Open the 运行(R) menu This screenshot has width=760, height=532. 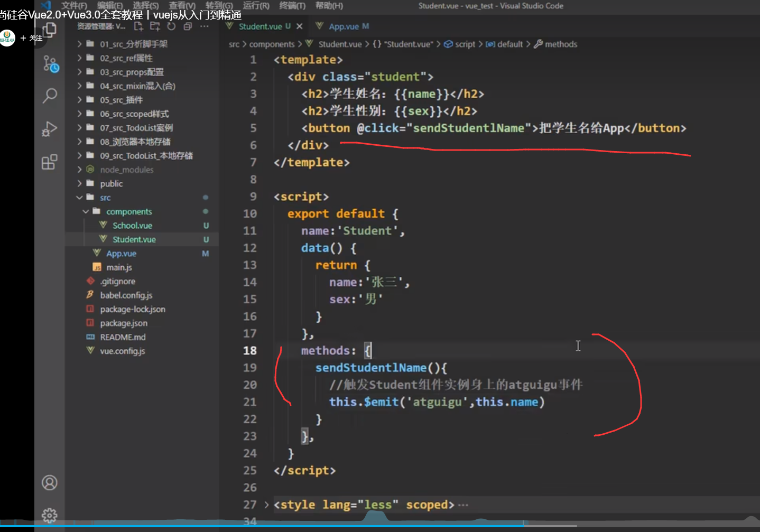click(256, 6)
